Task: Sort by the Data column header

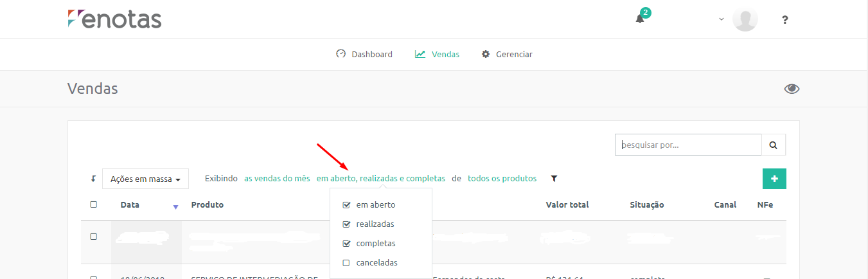Action: 130,204
